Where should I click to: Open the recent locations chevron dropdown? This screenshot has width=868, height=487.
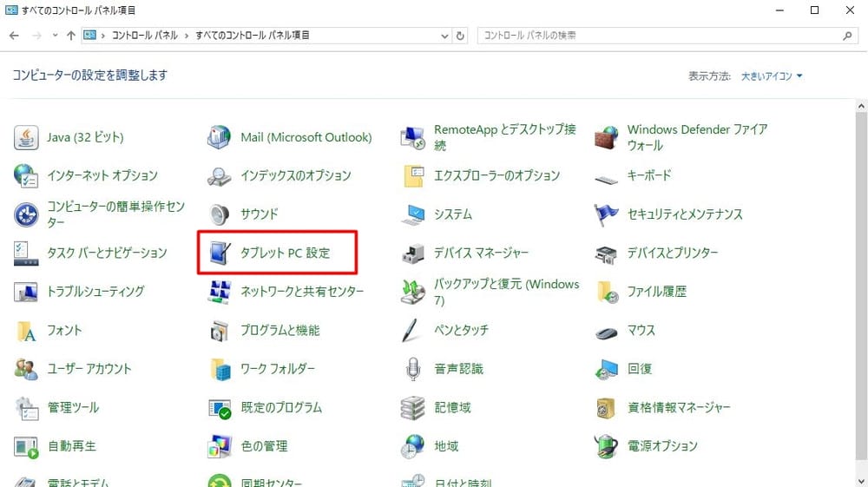[x=56, y=36]
